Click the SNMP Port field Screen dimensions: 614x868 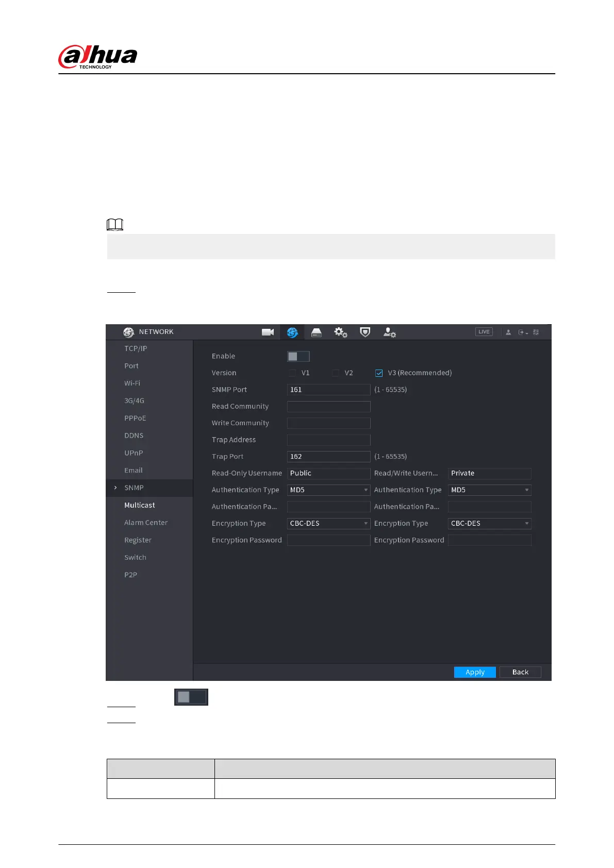pyautogui.click(x=328, y=390)
